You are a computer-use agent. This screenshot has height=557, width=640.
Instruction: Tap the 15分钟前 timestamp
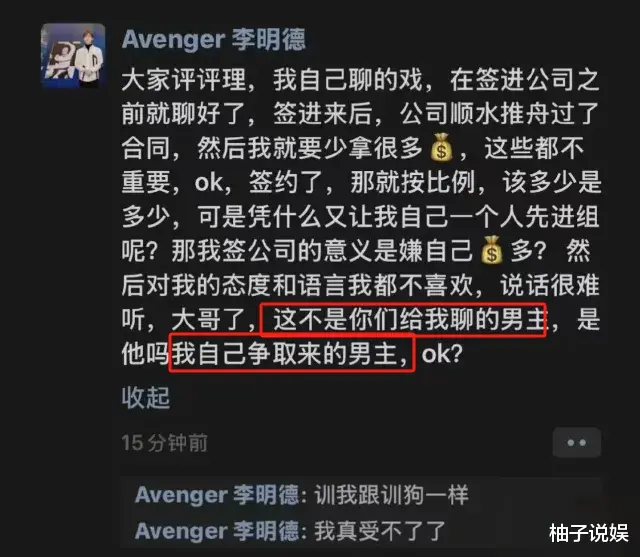coord(164,443)
